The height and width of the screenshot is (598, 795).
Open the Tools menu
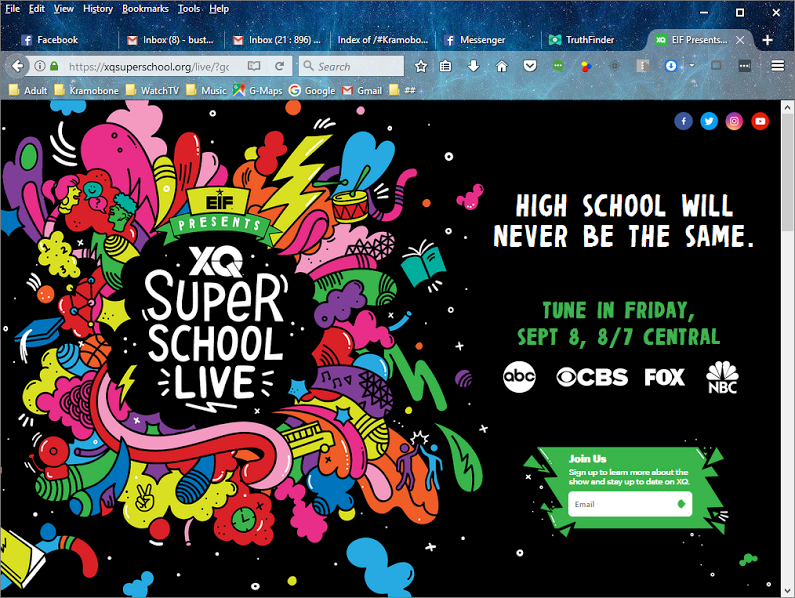[x=189, y=9]
